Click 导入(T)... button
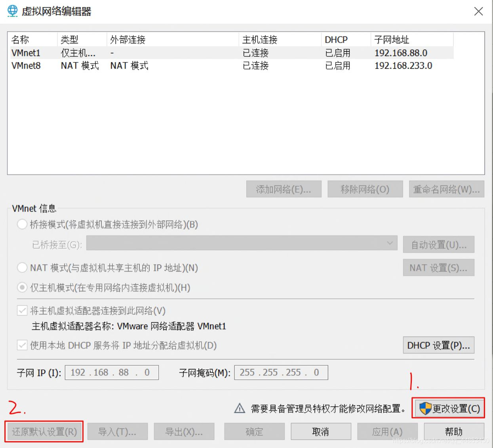This screenshot has height=448, width=493. point(118,431)
